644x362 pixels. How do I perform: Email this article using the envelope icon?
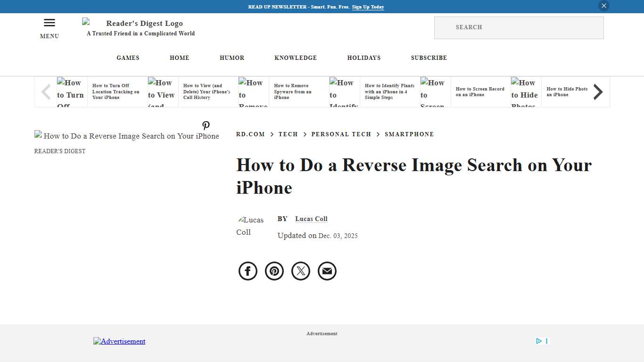click(327, 271)
